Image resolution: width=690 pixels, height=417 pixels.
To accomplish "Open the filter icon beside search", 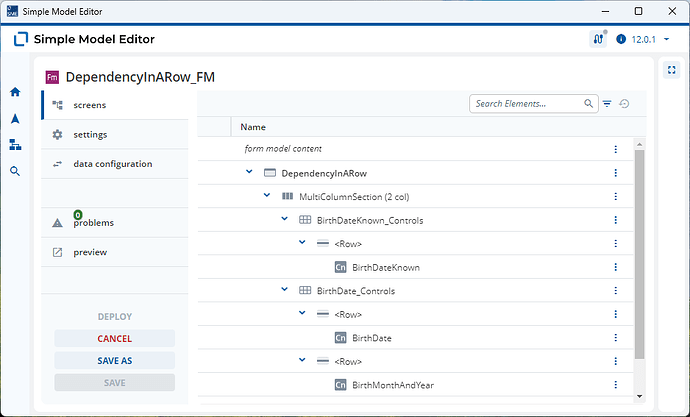I will (607, 104).
